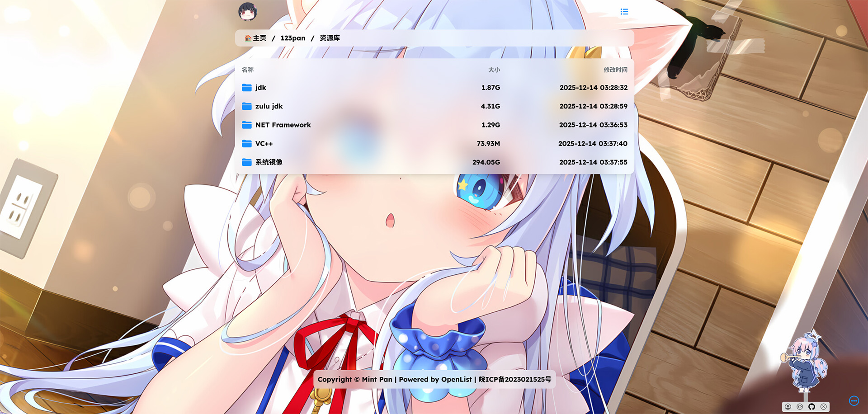Click the mascot's user profile icon
868x414 pixels.
pyautogui.click(x=788, y=407)
